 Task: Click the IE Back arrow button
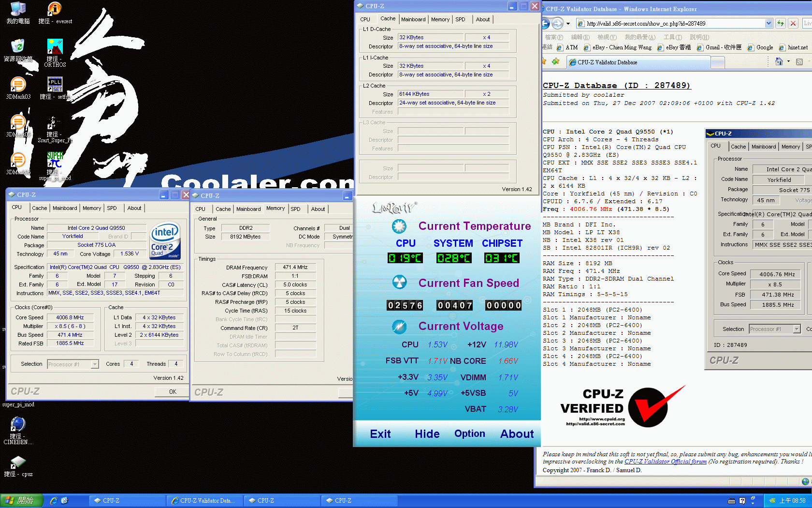click(546, 23)
